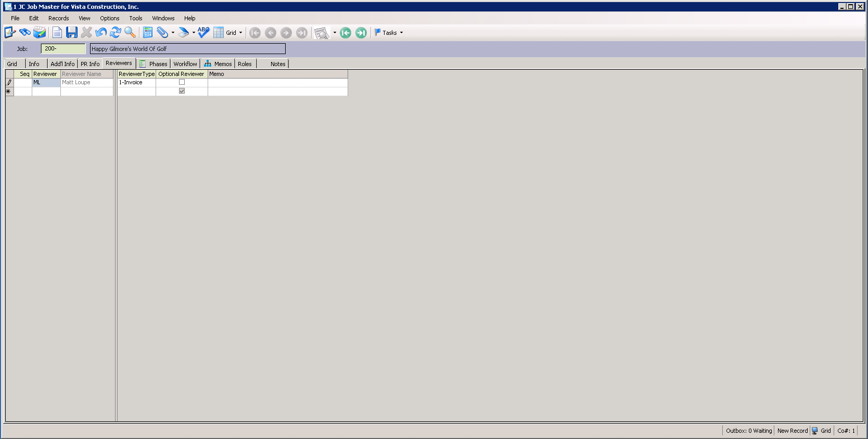The image size is (868, 439).
Task: Click the ReviewerType column header
Action: pyautogui.click(x=137, y=74)
